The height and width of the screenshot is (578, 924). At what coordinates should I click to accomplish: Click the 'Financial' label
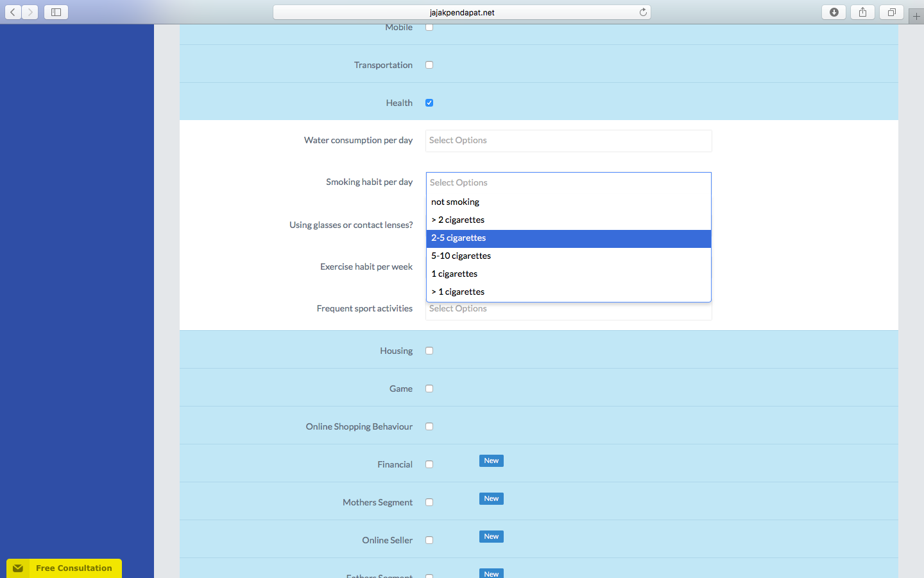point(395,464)
